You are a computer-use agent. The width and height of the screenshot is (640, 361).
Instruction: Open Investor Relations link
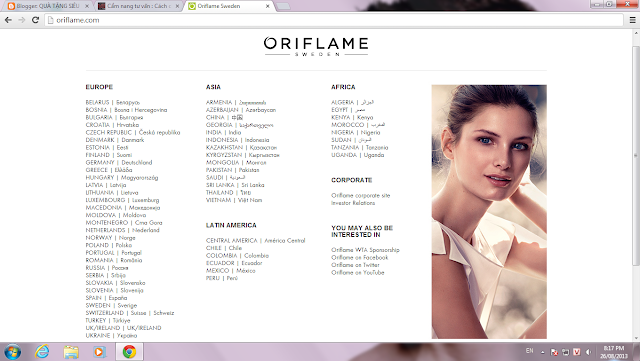353,203
